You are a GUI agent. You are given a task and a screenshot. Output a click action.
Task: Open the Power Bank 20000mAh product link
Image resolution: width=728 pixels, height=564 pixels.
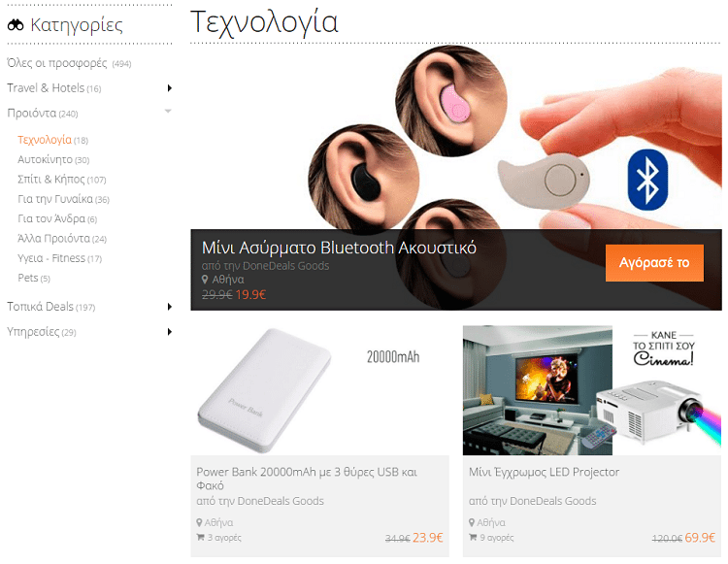coord(307,479)
